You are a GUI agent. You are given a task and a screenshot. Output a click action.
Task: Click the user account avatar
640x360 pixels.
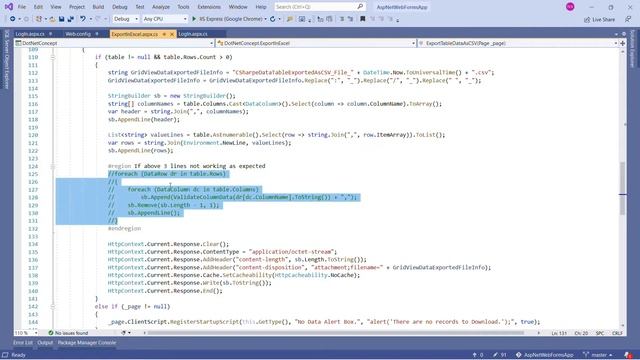pos(570,7)
